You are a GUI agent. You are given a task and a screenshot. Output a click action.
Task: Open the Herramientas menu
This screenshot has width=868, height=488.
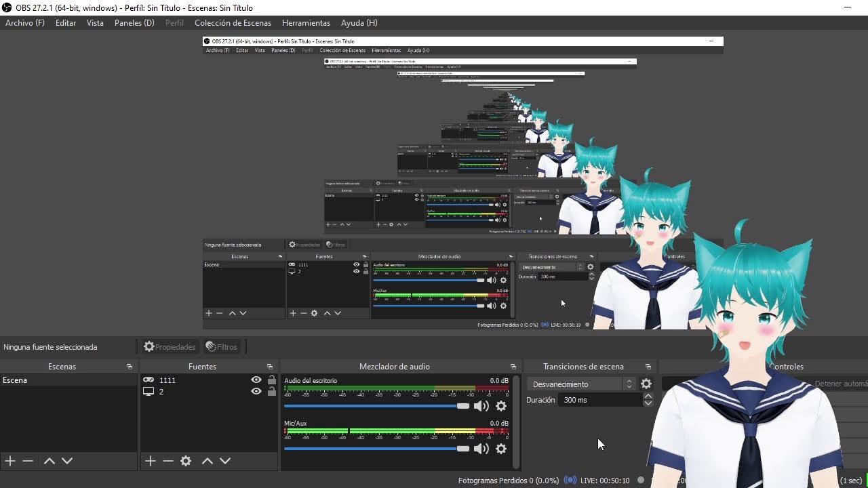(306, 23)
